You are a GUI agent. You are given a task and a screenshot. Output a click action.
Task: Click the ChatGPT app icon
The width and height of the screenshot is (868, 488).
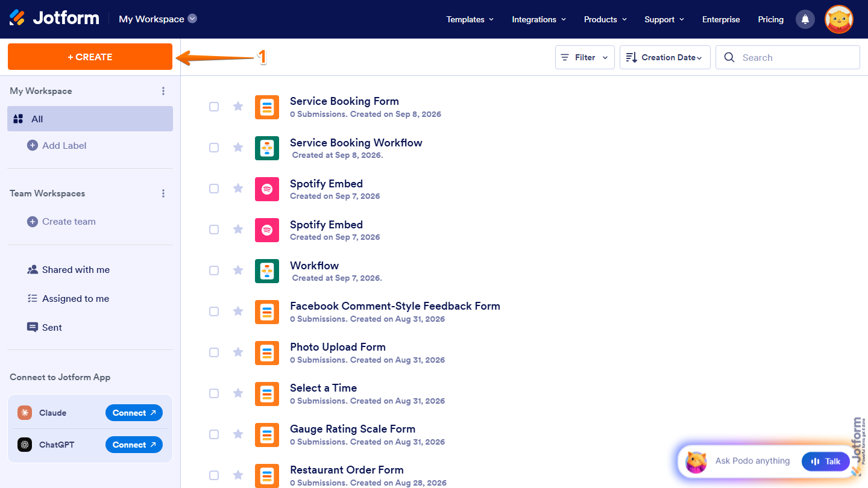25,445
